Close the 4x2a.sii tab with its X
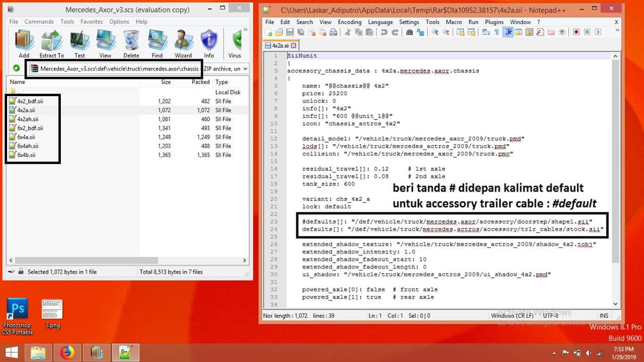644x362 pixels. (x=293, y=46)
